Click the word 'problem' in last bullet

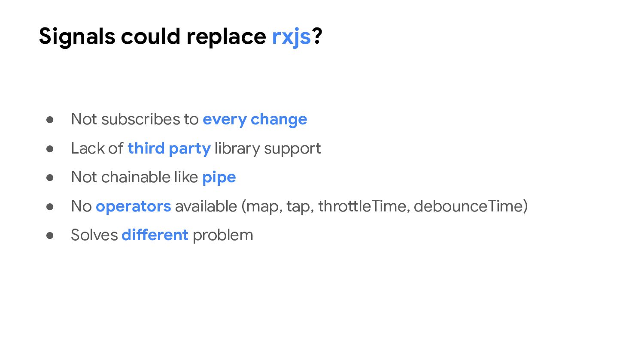point(223,235)
